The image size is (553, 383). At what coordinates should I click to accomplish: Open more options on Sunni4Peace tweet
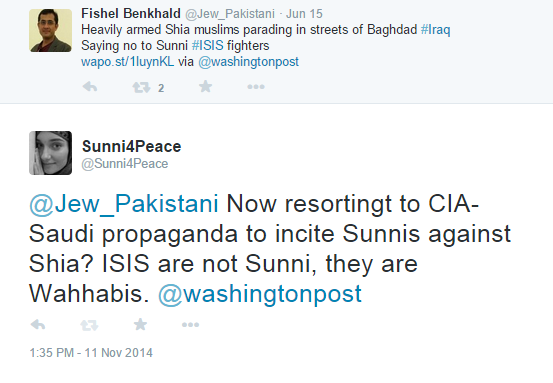coord(190,324)
